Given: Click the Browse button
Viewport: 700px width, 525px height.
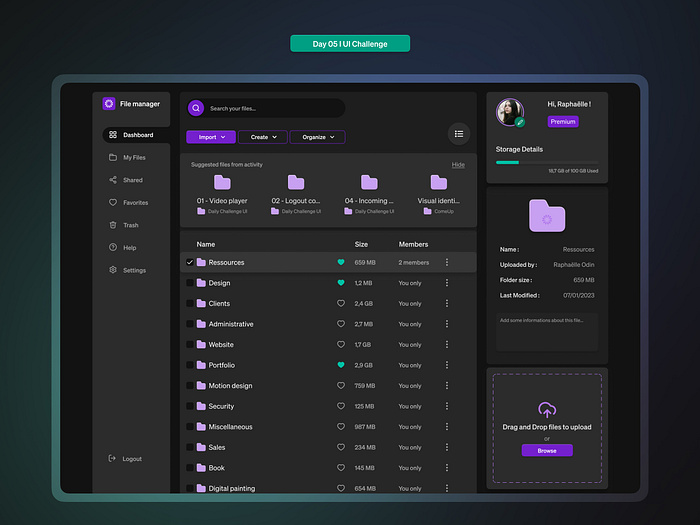Looking at the screenshot, I should pos(547,451).
